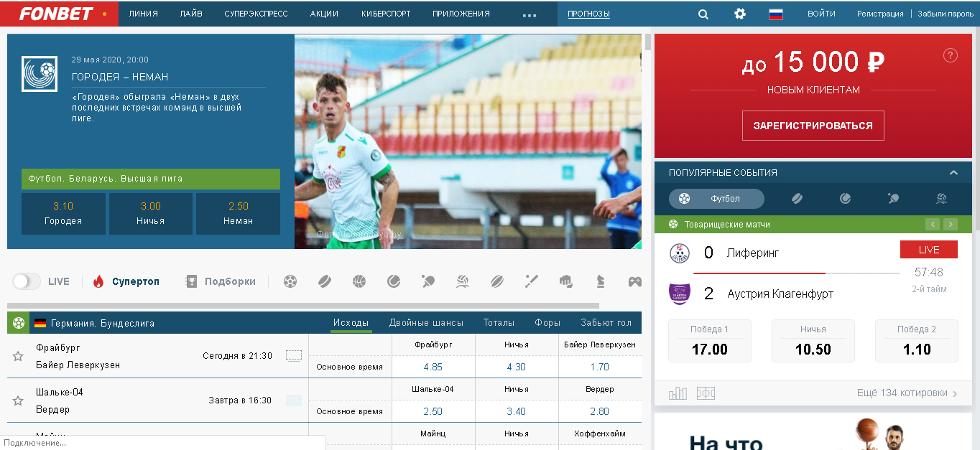
Task: Filter Supertop by rugby ball icon
Action: 497,281
